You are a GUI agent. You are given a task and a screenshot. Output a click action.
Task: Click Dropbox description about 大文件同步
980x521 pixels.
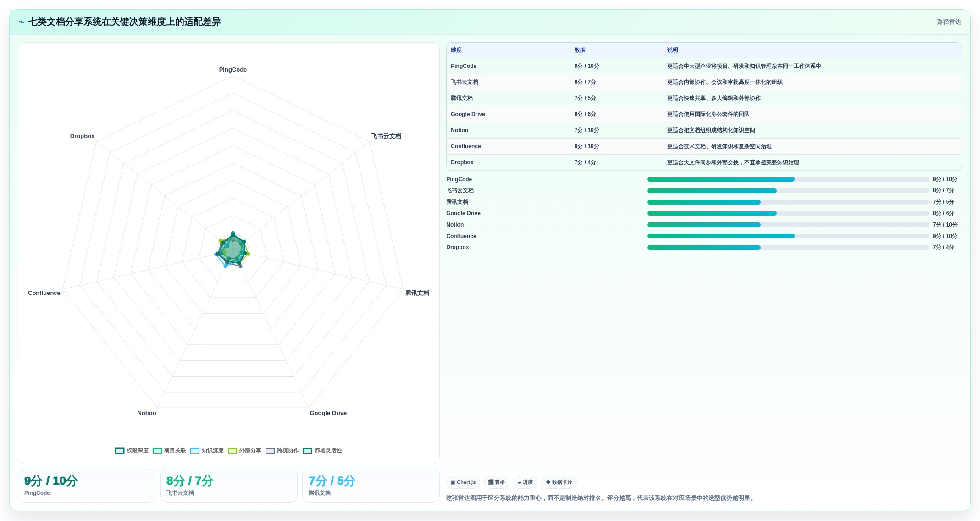coord(733,162)
